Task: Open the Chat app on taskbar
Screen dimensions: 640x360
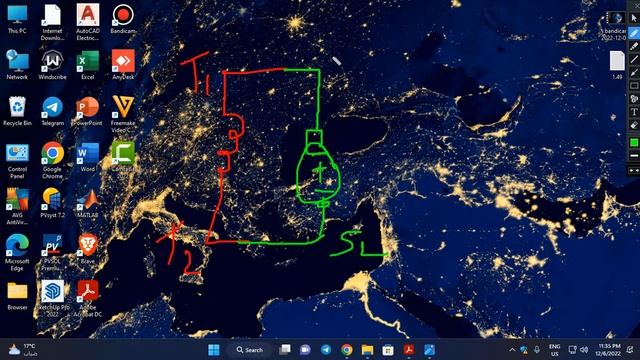Action: point(305,350)
